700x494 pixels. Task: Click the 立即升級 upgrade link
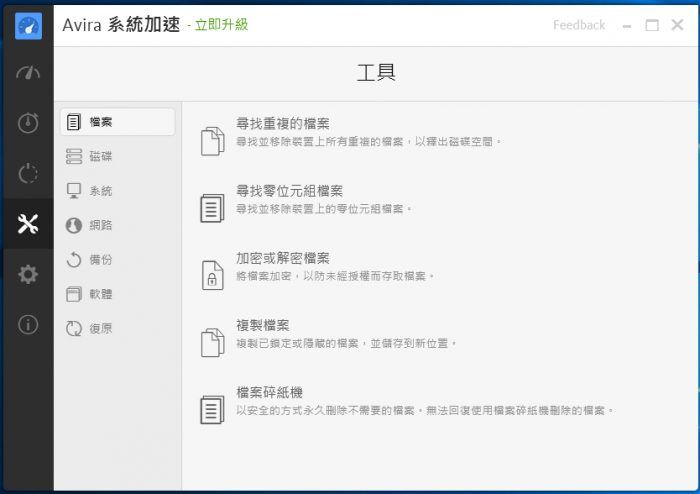point(221,25)
